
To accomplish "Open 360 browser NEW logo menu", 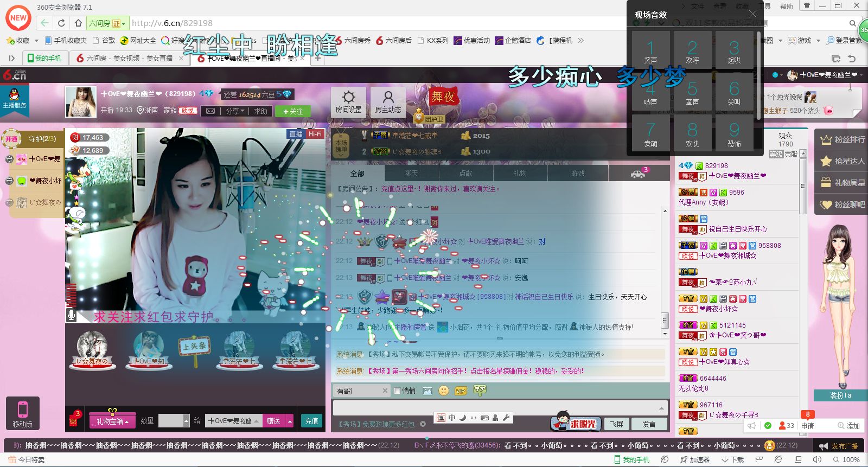I will pos(18,18).
